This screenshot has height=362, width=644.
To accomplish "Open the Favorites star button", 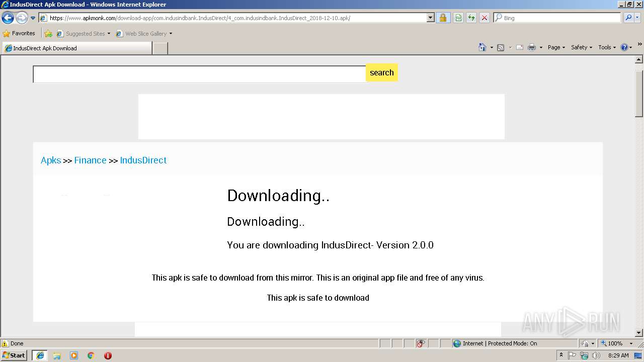I will click(x=19, y=34).
